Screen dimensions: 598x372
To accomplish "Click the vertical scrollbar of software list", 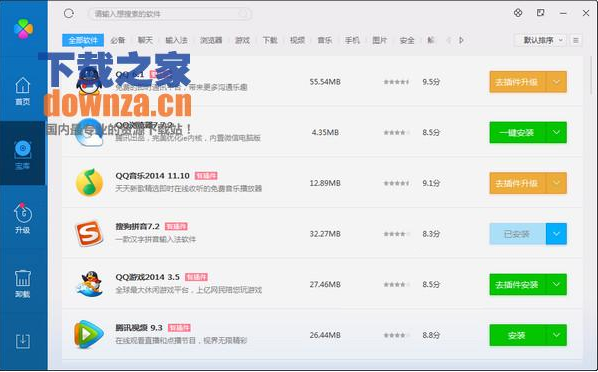I will pos(592,75).
